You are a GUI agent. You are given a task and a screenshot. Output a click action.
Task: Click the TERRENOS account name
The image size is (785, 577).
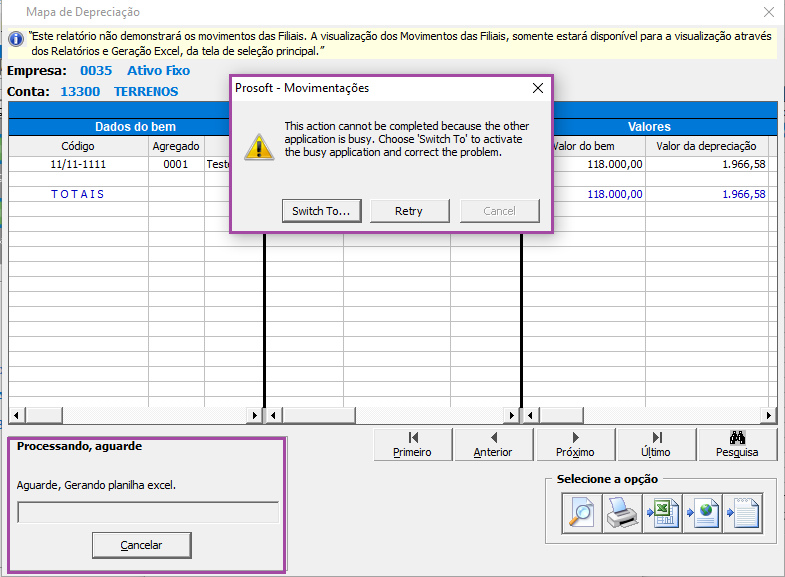(146, 92)
